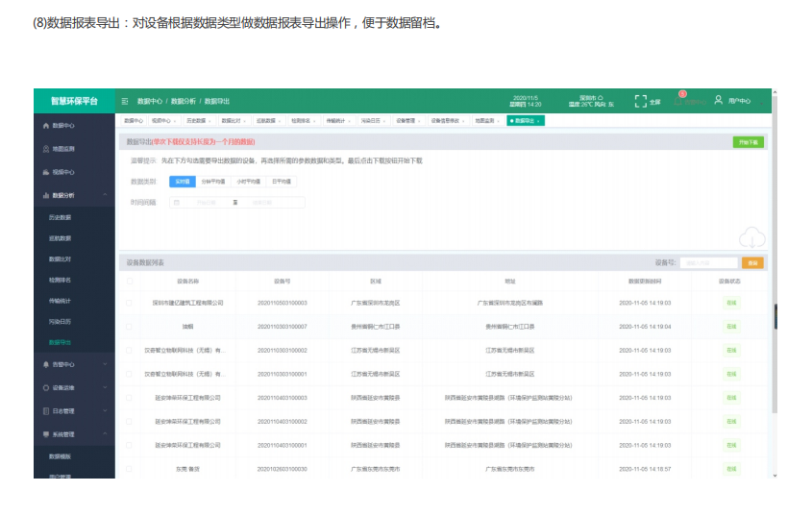Screen dimensions: 812x516
Task: Click the 设备号 input field
Action: [x=709, y=262]
